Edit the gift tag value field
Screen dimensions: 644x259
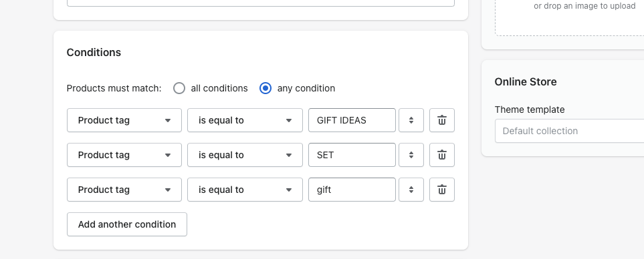coord(352,190)
